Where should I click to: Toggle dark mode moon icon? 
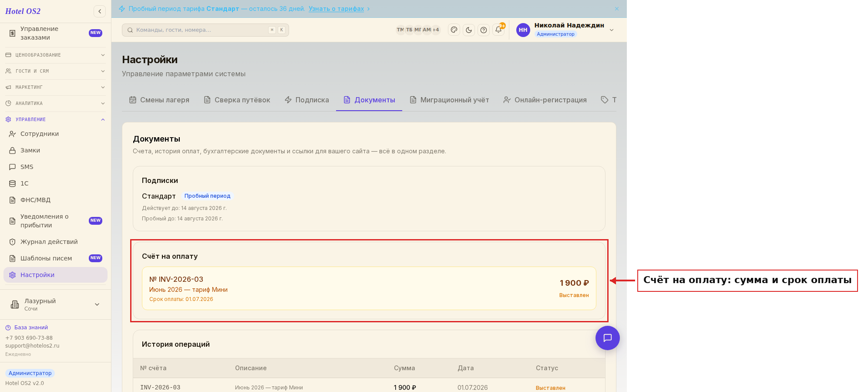469,30
